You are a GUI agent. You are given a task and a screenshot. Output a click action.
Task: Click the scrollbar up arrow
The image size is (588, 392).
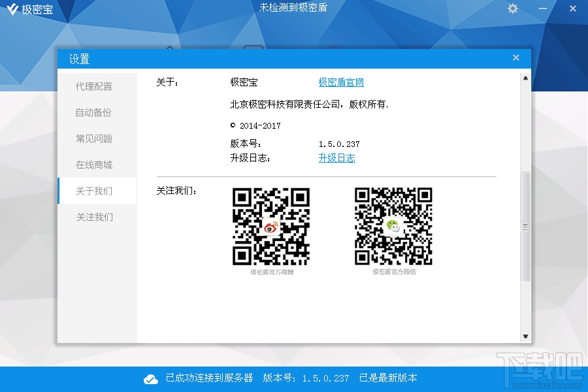525,78
